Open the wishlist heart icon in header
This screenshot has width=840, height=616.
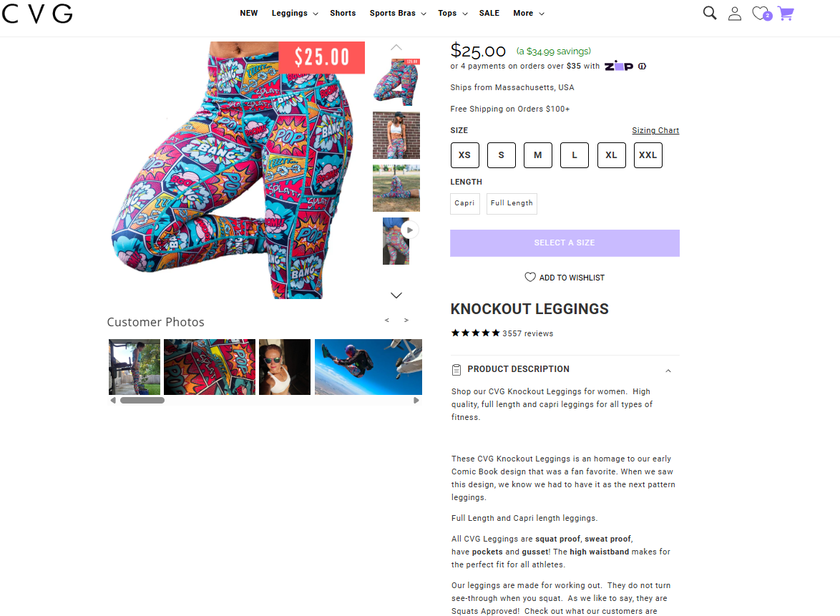tap(761, 14)
